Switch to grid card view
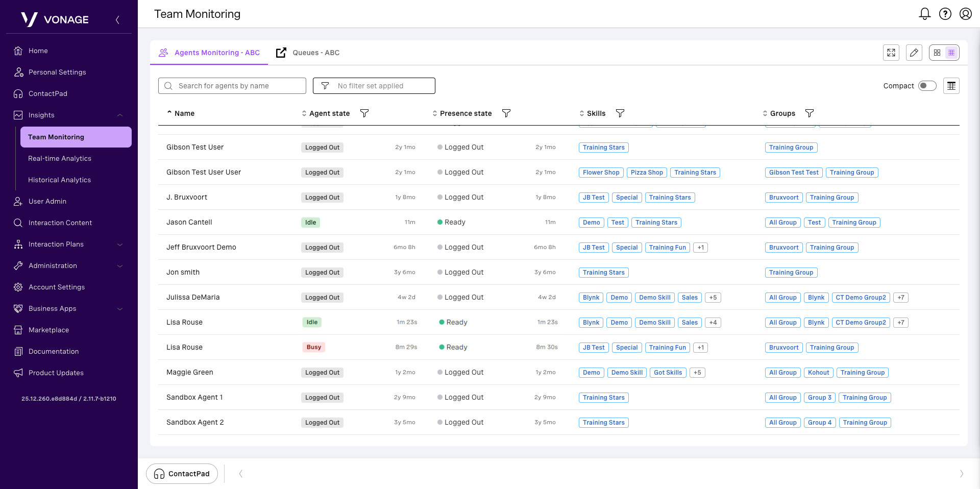The height and width of the screenshot is (489, 980). [937, 53]
